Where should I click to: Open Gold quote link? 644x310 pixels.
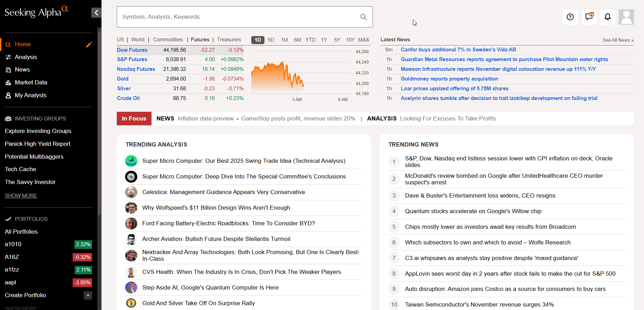point(123,79)
